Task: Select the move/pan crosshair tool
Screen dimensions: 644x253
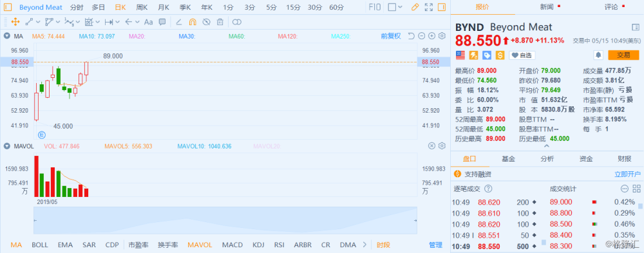Action: 15,22
